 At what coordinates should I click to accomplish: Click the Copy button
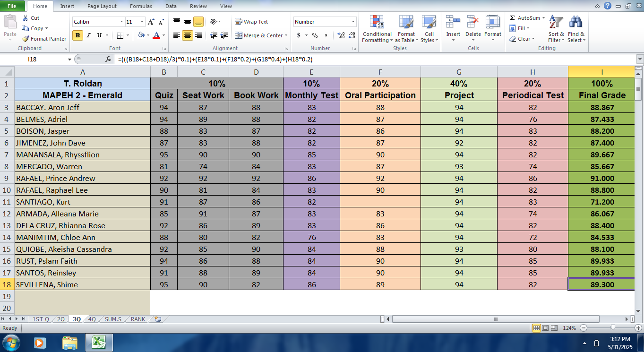[x=34, y=28]
